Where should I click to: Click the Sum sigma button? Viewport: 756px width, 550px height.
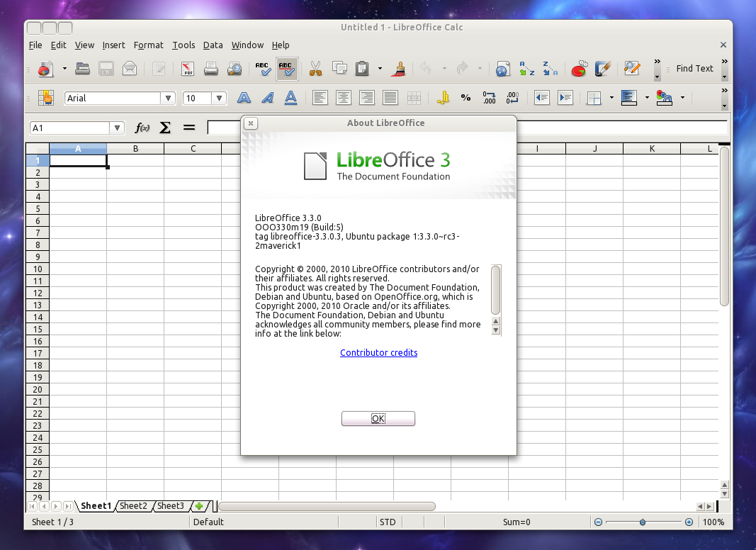[165, 128]
